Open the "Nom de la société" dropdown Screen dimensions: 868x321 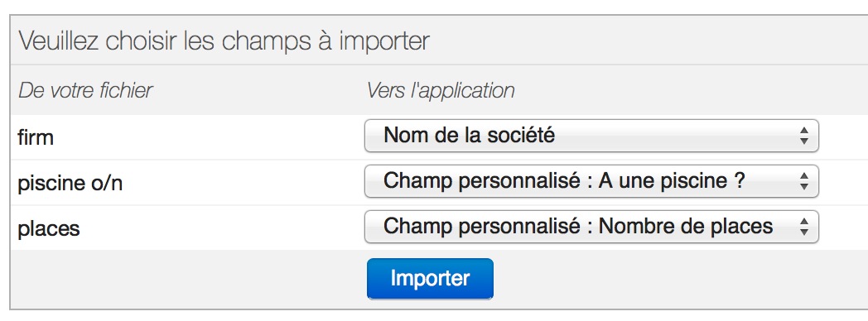point(591,136)
